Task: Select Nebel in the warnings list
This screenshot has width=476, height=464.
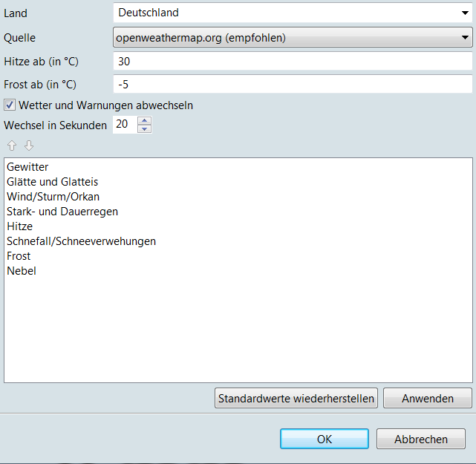Action: tap(22, 271)
